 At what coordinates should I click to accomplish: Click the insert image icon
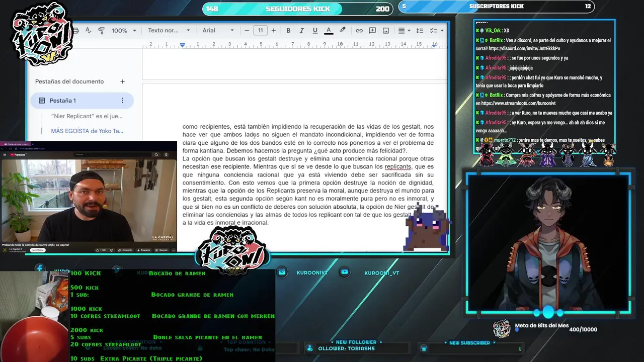386,31
